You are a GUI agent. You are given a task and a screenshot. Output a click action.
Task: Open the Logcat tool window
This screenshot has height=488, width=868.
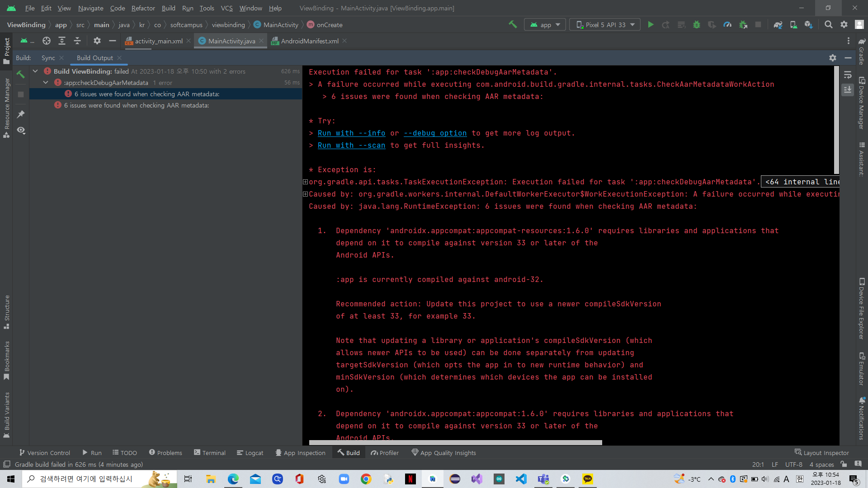(x=250, y=453)
